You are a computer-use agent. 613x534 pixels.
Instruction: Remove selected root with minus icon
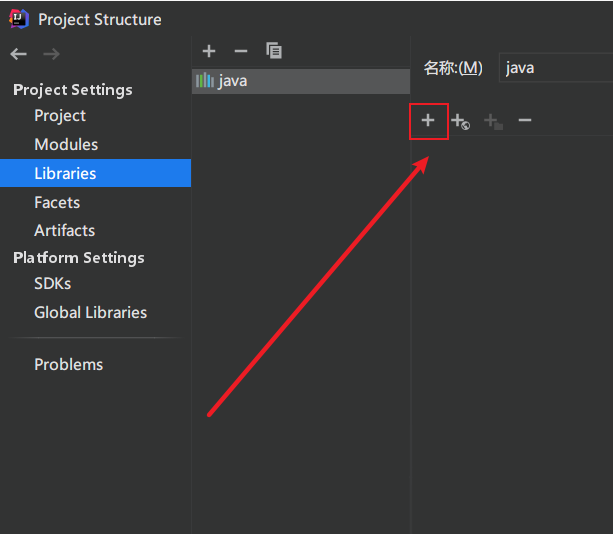(x=525, y=121)
